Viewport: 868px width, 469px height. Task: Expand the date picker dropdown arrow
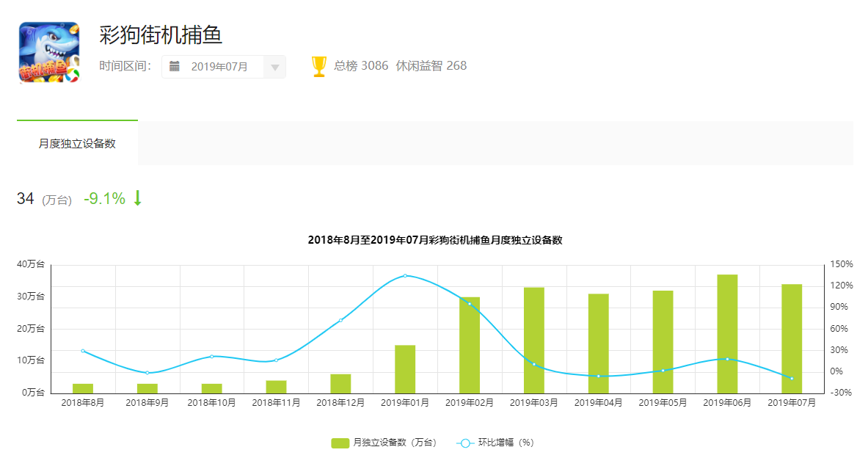[274, 68]
